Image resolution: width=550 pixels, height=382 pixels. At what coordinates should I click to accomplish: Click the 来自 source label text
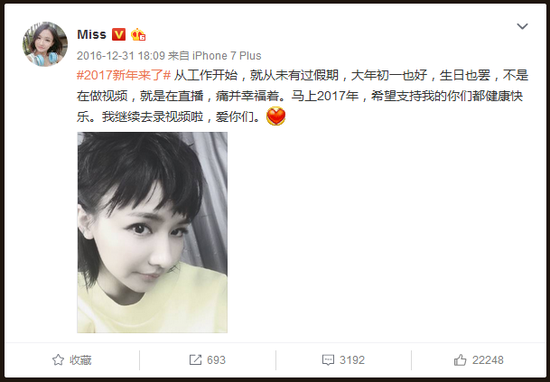point(179,55)
